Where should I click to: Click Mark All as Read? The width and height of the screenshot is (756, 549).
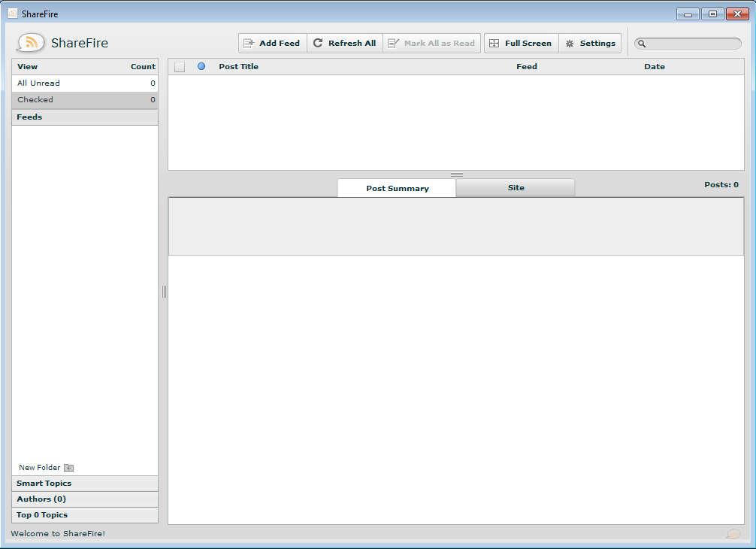[x=431, y=43]
